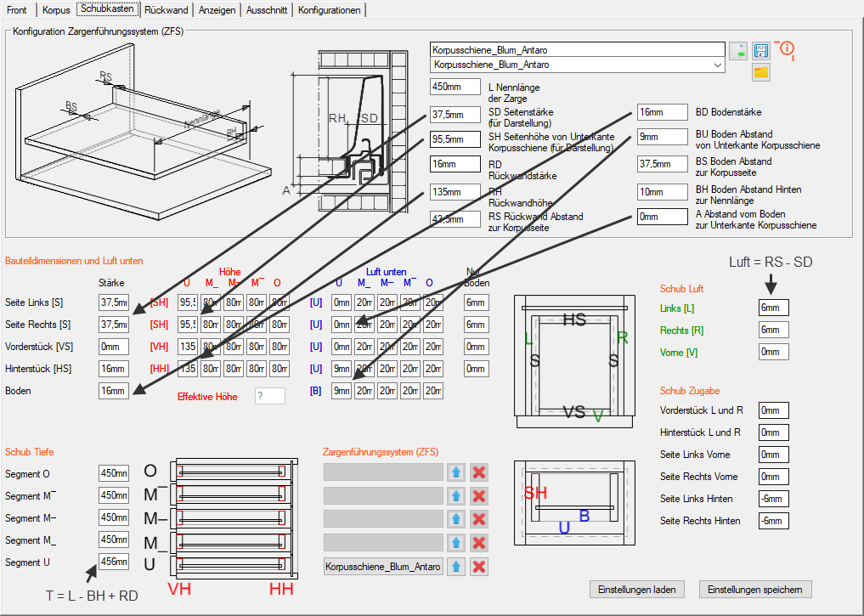Click Seite Rechts Stärke field
The image size is (864, 616).
coord(114,325)
